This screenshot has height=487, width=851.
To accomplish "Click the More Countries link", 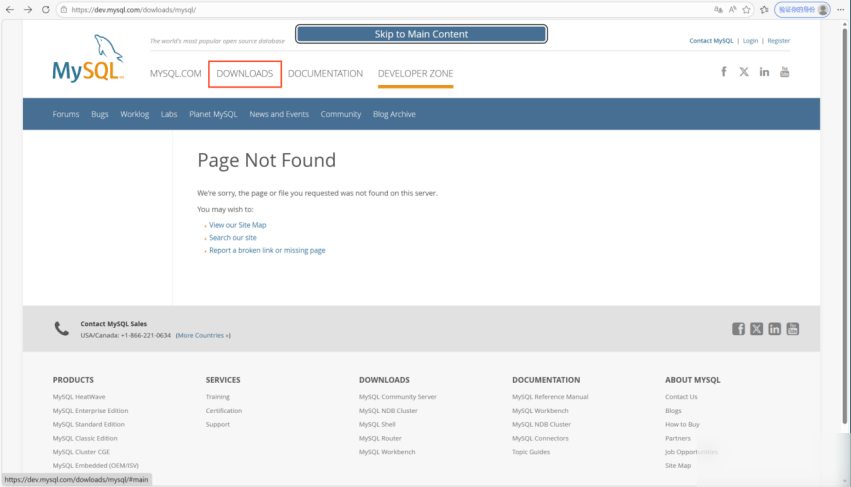I will tap(203, 336).
